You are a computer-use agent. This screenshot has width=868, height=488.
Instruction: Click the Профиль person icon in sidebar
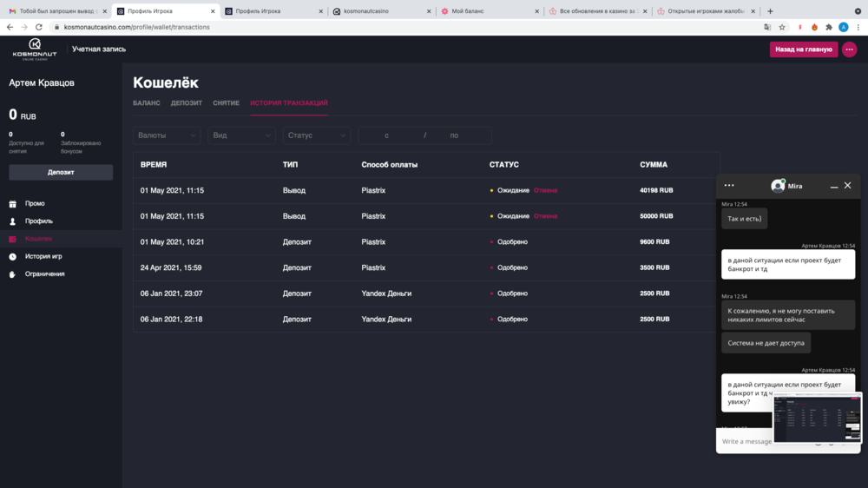pyautogui.click(x=13, y=221)
